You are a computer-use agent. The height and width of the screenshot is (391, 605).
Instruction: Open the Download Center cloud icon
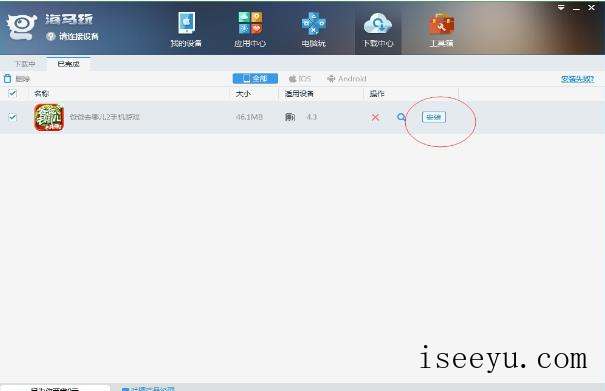(378, 24)
